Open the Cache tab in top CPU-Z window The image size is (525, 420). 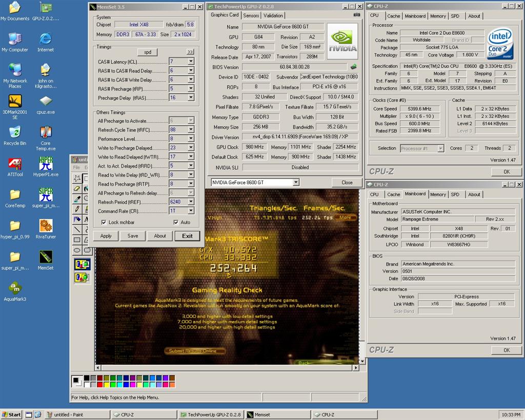click(393, 16)
